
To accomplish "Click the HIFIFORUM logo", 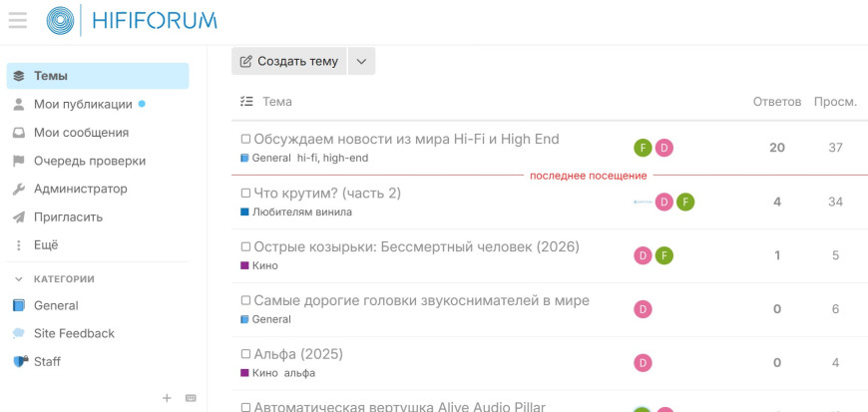I will click(131, 20).
